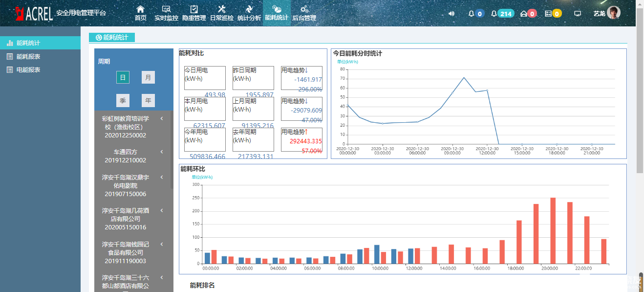This screenshot has height=292, width=644.
Task: Open 能耗报表 in sidebar
Action: tap(28, 56)
